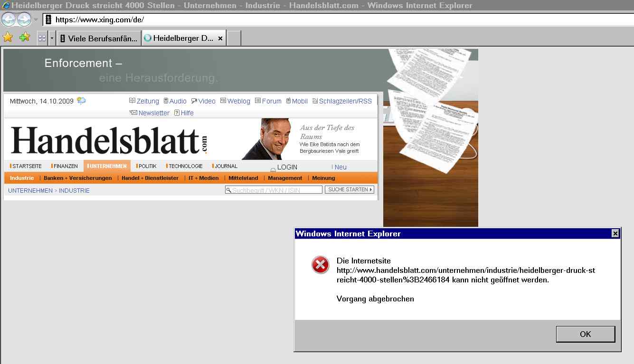Click the browser Forward arrow button

(x=24, y=19)
